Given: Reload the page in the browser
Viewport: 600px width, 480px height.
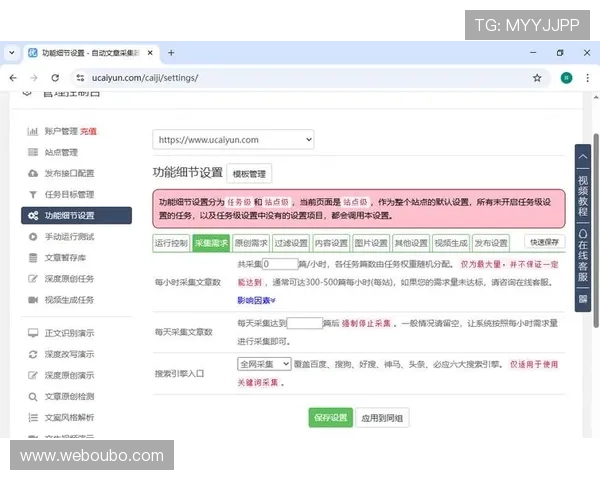Looking at the screenshot, I should [55, 78].
